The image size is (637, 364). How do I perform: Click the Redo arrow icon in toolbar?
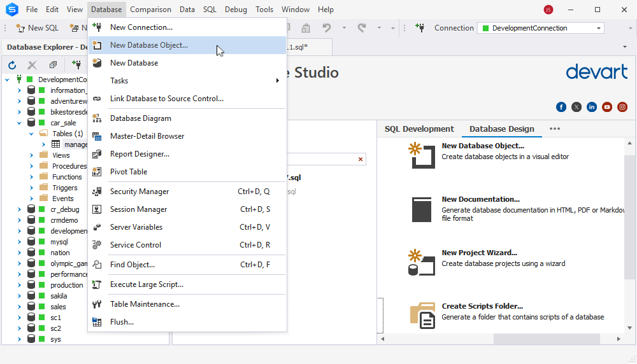362,27
